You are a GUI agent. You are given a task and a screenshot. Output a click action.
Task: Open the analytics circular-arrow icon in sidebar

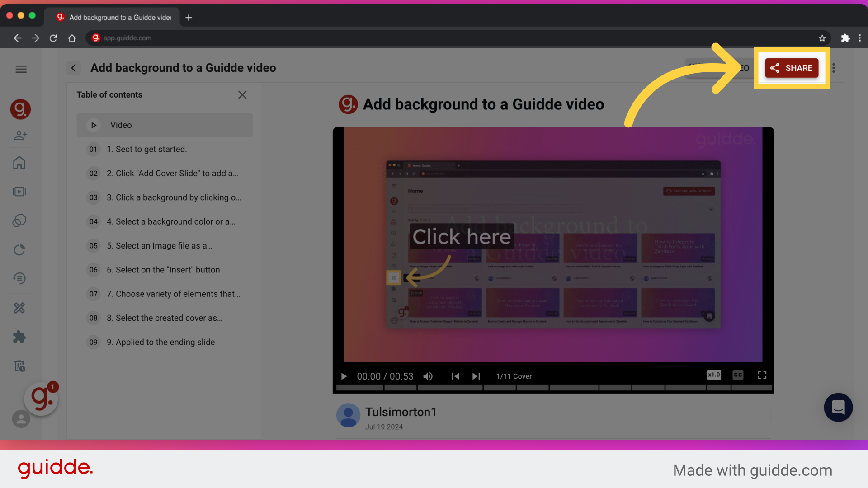[20, 249]
